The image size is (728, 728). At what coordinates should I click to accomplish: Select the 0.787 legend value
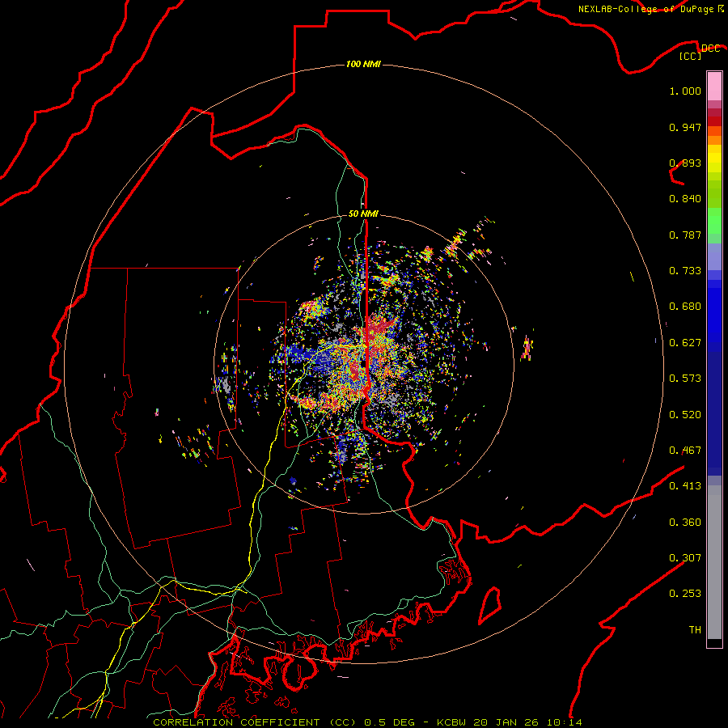685,235
